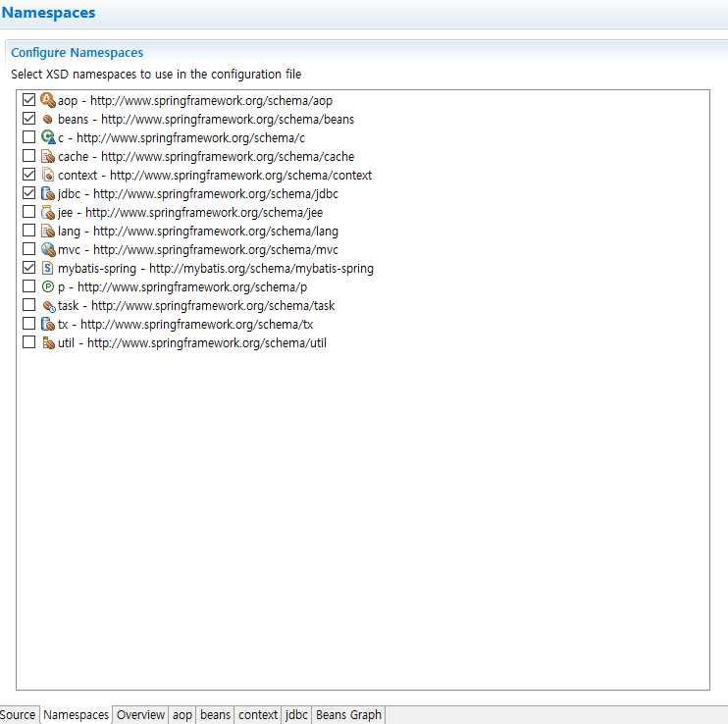728x724 pixels.
Task: Open the Beans Graph tab
Action: [348, 715]
